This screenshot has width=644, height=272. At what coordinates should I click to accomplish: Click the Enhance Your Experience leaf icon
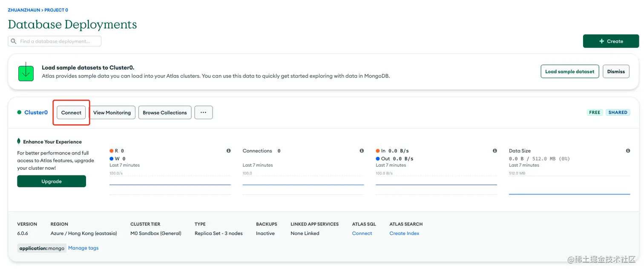tap(19, 141)
